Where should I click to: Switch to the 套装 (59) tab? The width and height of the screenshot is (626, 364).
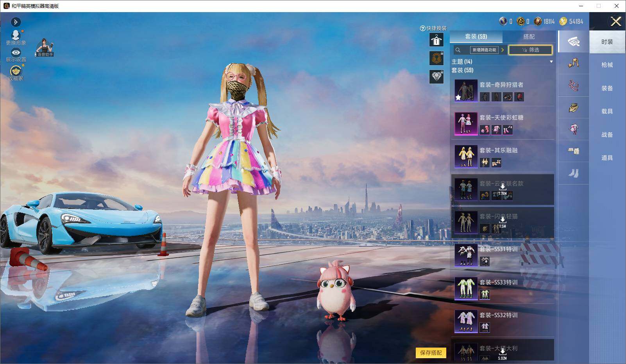pyautogui.click(x=476, y=36)
